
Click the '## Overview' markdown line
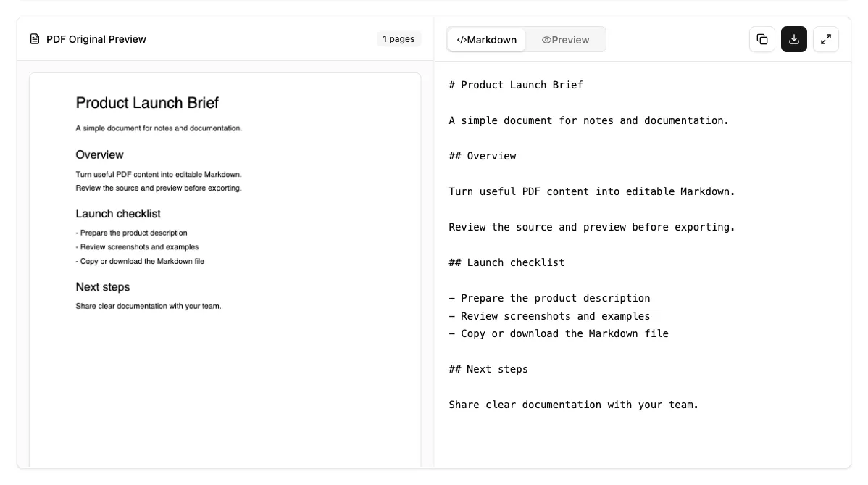click(x=482, y=156)
